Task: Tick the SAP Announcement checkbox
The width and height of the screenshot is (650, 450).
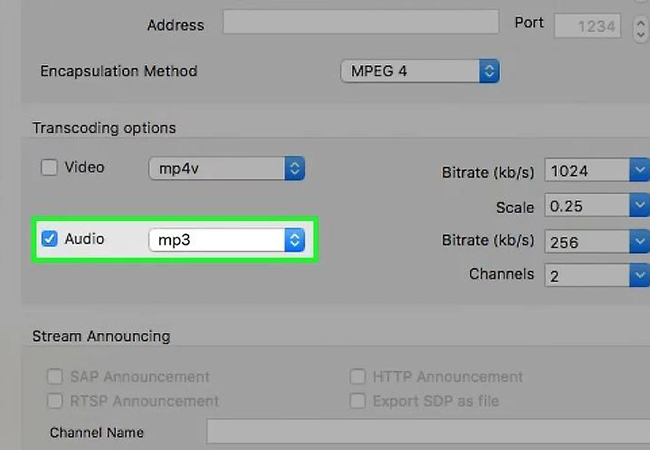Action: click(x=55, y=377)
